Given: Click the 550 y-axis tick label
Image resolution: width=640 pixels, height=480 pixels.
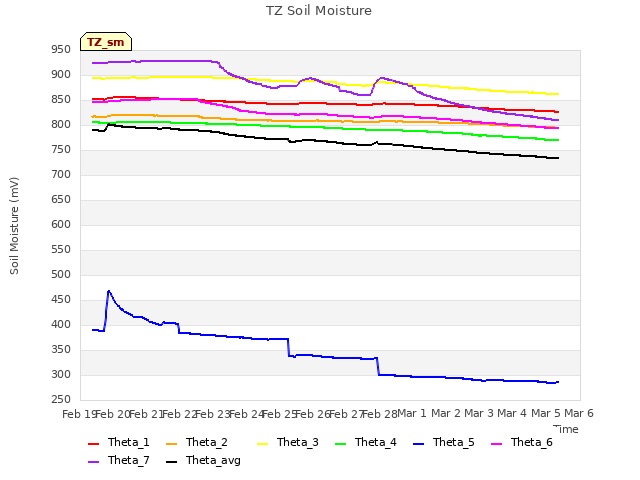Looking at the screenshot, I should 61,249.
